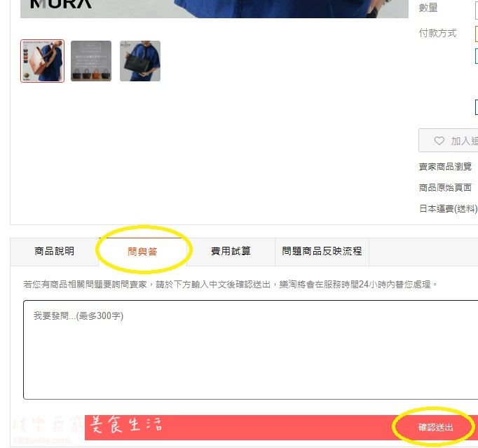Click the 數量 quantity field

[477, 8]
